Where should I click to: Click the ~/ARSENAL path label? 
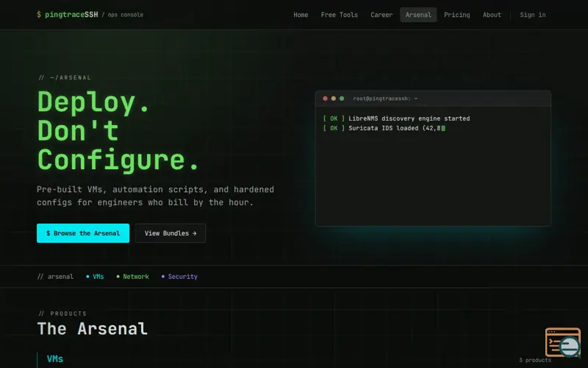tap(65, 78)
